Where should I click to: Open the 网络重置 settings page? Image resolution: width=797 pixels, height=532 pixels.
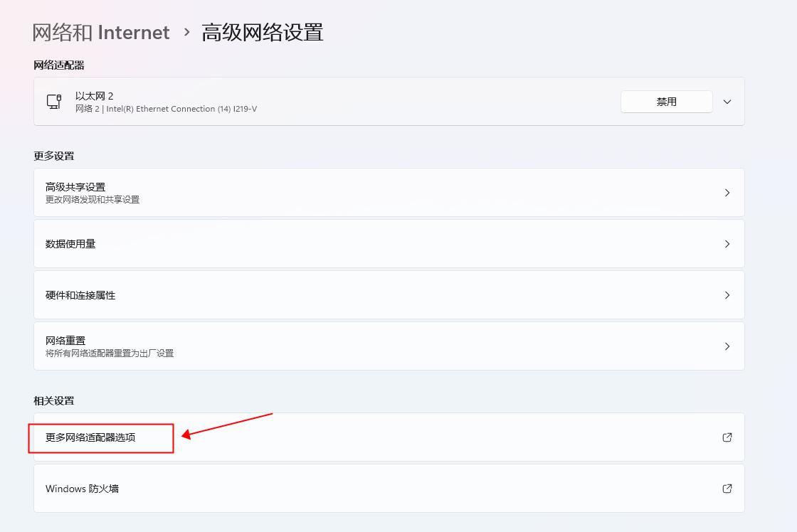[388, 346]
